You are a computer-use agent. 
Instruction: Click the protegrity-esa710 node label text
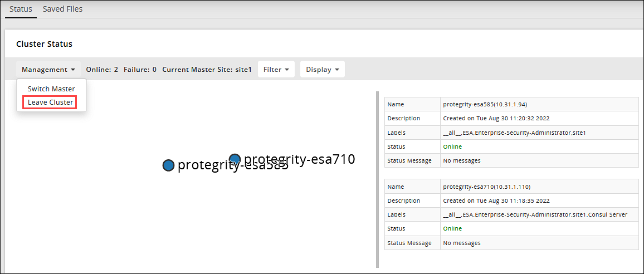tap(299, 159)
